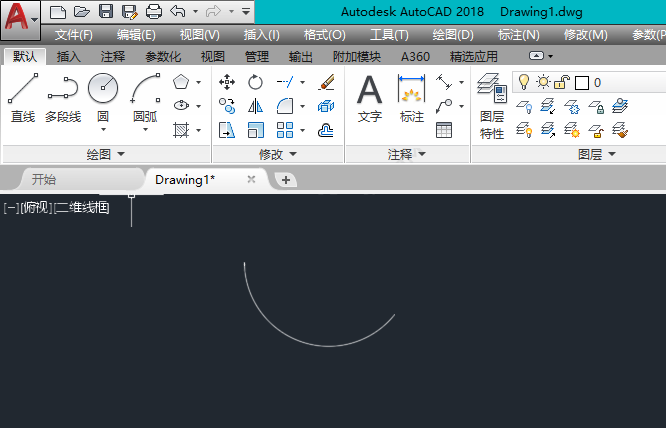Viewport: 666px width, 428px height.
Task: Select the 多段线 polyline tool
Action: 63,98
